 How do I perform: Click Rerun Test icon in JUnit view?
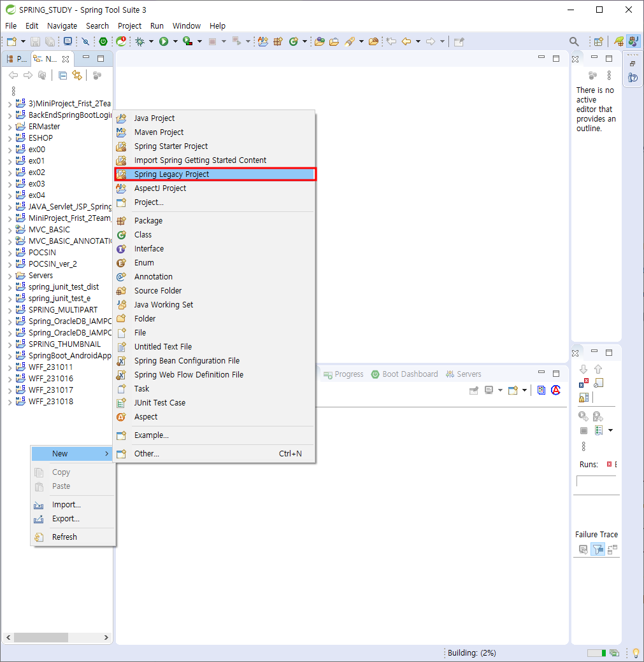tap(583, 416)
